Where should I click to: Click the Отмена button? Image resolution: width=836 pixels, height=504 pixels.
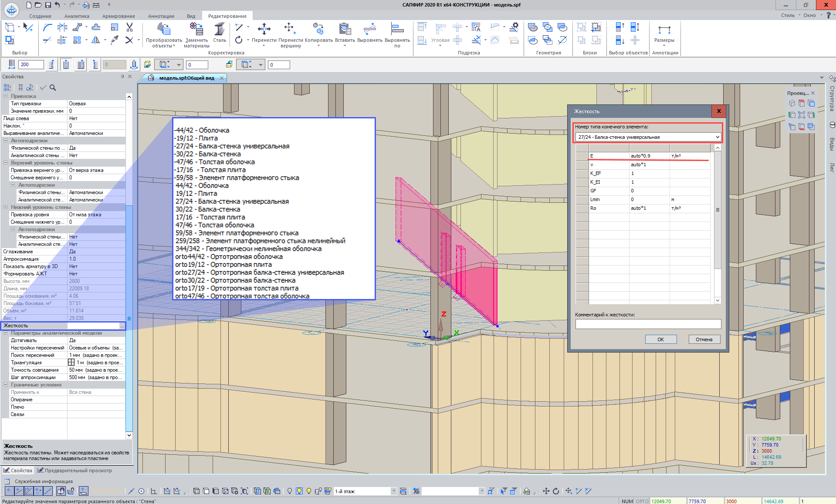(x=704, y=339)
